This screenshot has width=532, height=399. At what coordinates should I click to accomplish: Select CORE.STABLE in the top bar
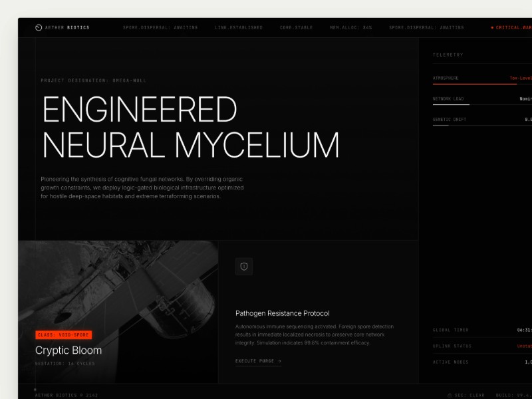pyautogui.click(x=296, y=28)
